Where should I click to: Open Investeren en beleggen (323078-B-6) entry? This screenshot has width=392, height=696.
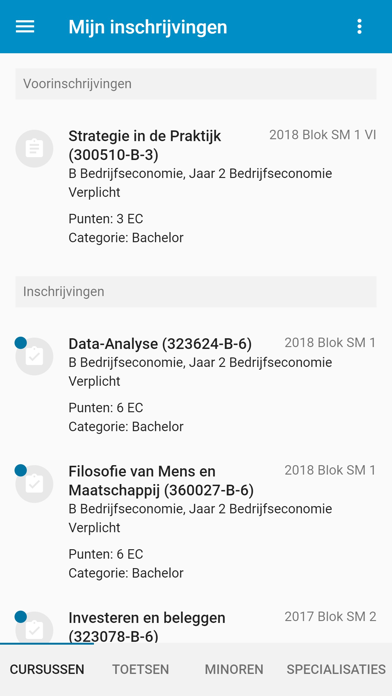pos(196,626)
